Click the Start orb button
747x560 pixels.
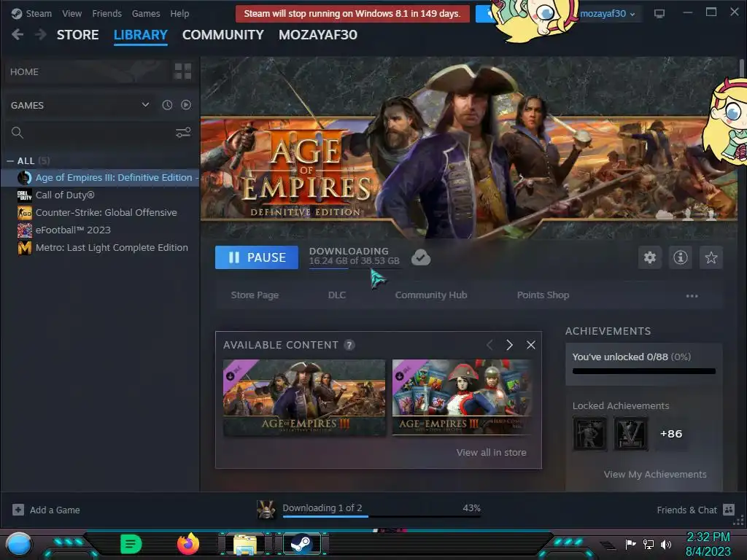(x=19, y=545)
